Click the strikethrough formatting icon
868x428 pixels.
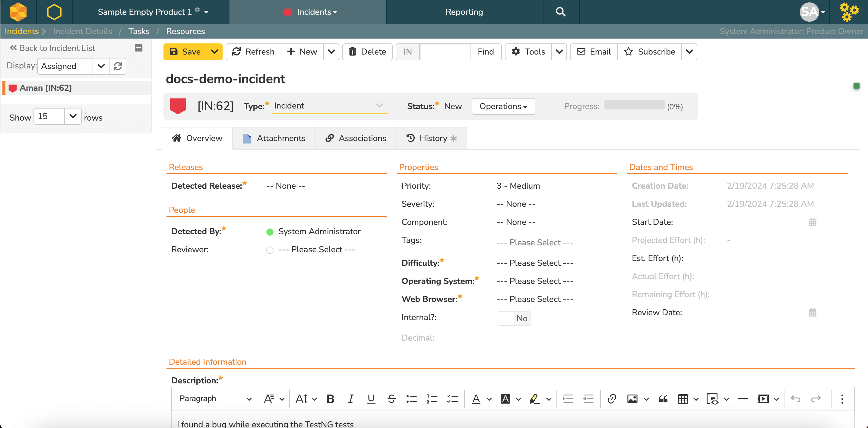tap(391, 399)
